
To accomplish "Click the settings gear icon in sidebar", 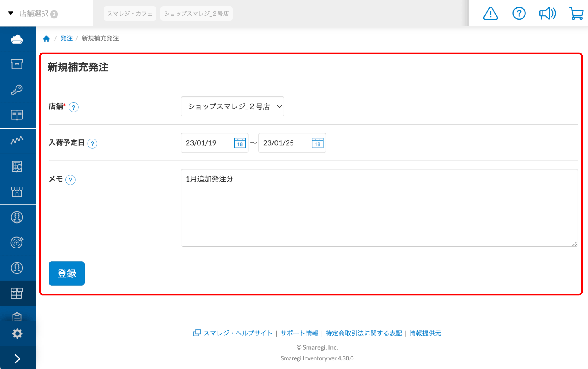I will click(x=17, y=333).
